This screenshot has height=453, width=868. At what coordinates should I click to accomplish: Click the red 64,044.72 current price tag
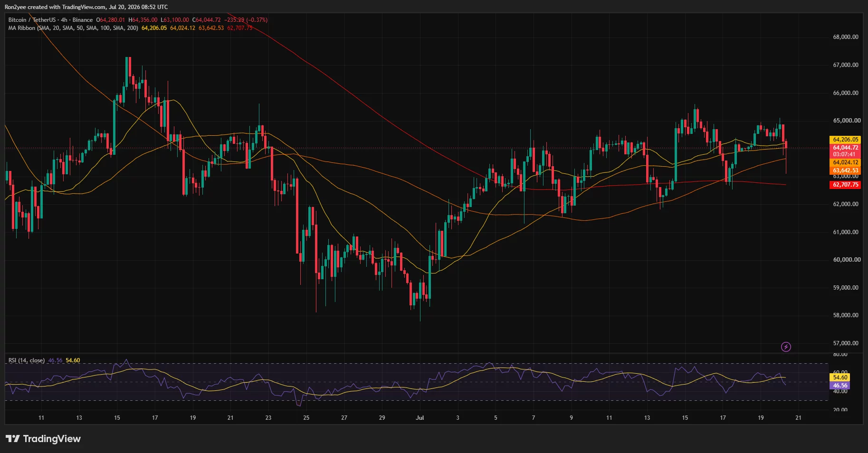pyautogui.click(x=846, y=148)
